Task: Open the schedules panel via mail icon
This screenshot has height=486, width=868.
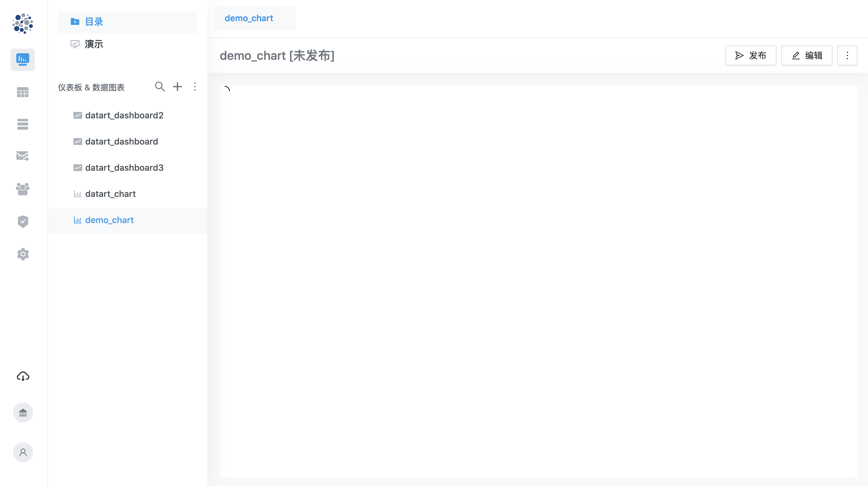Action: point(23,156)
